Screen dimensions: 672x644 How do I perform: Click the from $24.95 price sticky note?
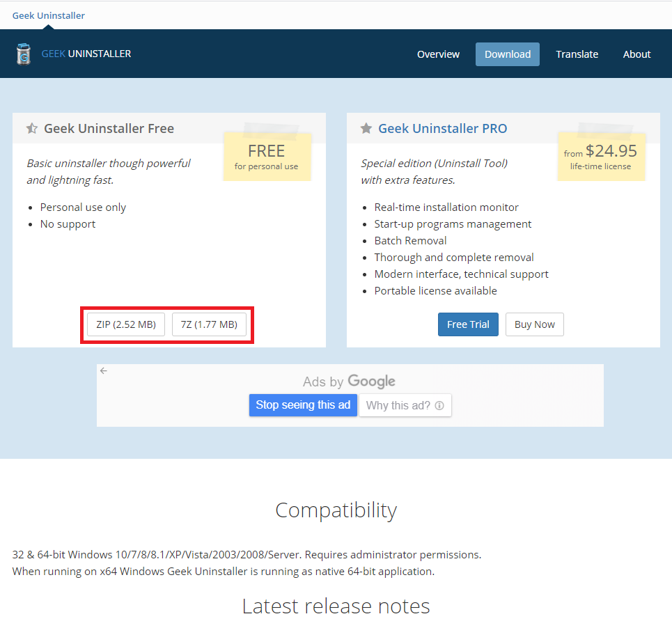tap(601, 157)
